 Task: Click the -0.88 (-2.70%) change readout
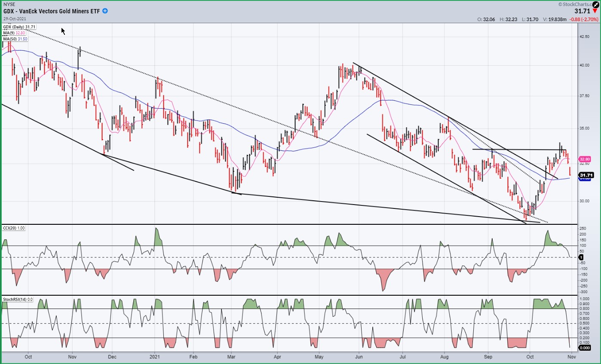point(583,19)
